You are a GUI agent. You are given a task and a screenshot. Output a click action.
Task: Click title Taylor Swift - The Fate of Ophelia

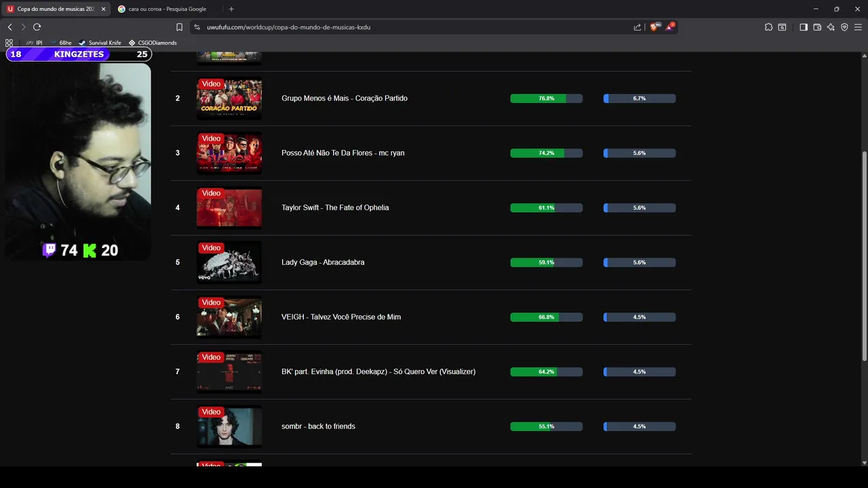335,207
